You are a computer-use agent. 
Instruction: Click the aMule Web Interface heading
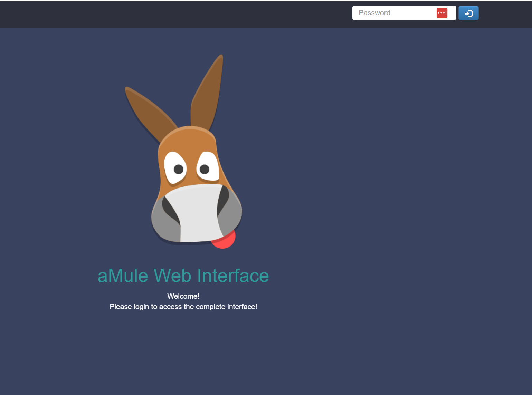coord(183,276)
